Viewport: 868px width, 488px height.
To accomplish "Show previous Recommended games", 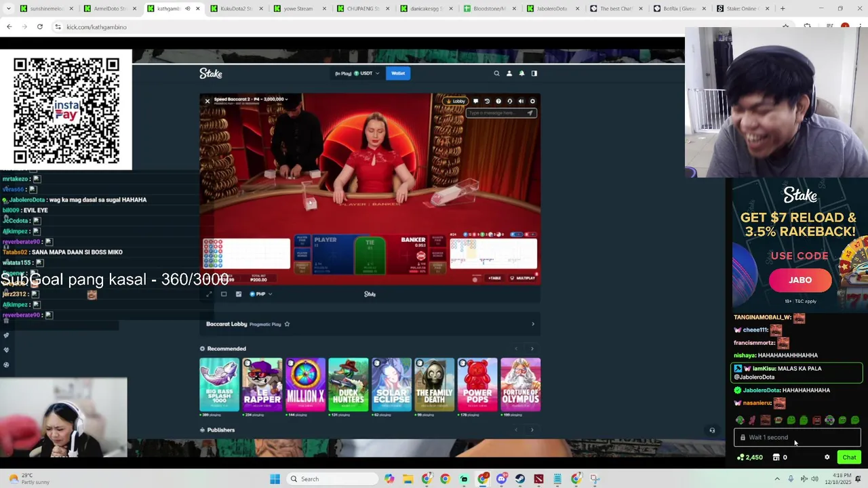I will point(516,348).
